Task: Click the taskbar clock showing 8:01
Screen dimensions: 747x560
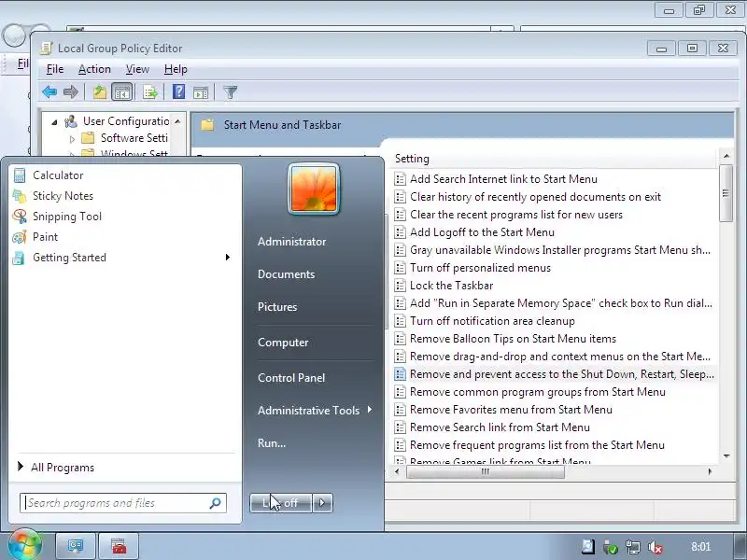Action: (x=701, y=547)
